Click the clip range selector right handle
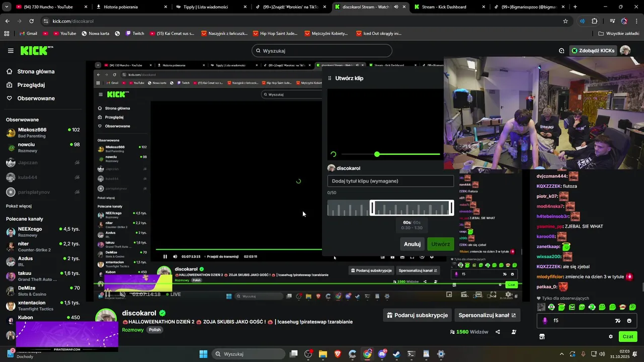 click(451, 208)
